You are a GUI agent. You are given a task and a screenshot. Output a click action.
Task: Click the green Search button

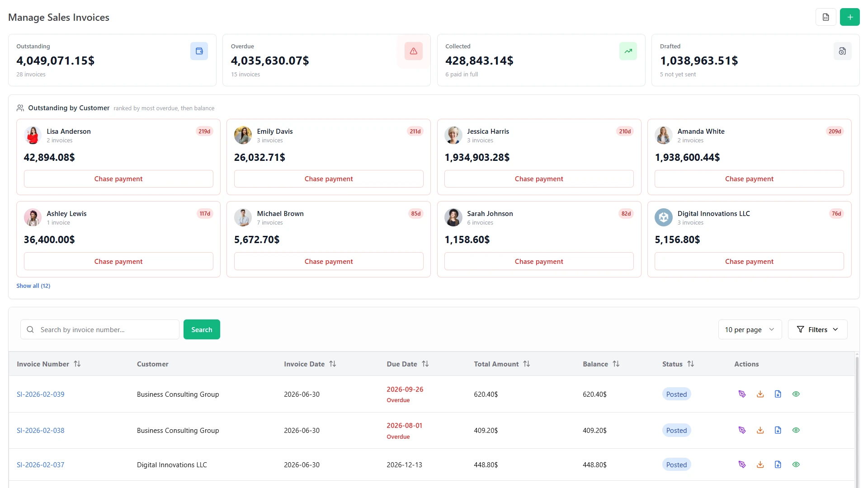click(x=202, y=329)
